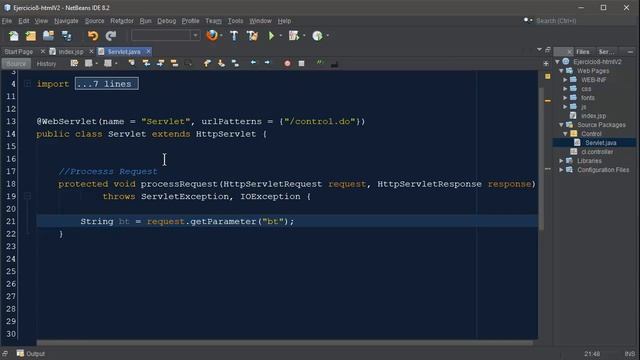Click the New File toolbar icon

(x=13, y=36)
